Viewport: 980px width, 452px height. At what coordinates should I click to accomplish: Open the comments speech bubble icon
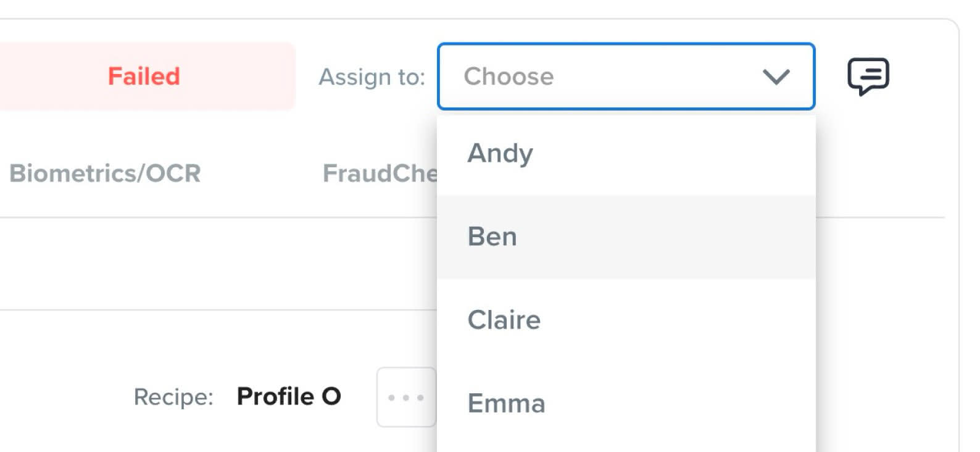(868, 77)
